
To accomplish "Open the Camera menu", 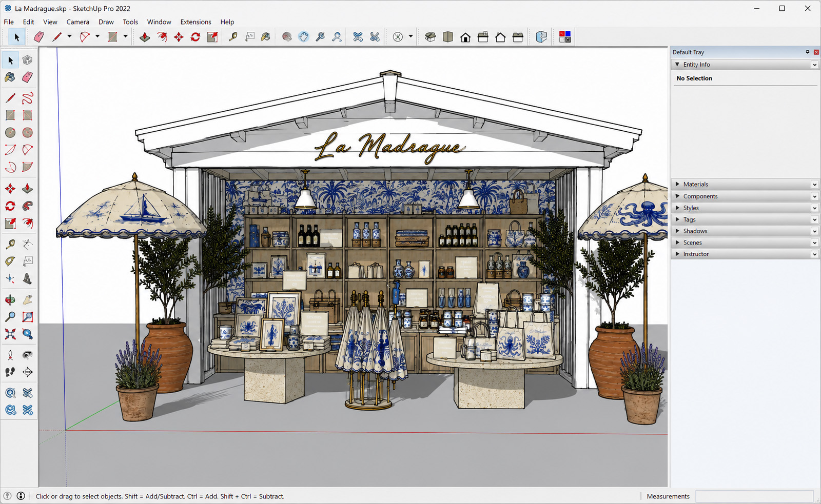I will coord(78,22).
